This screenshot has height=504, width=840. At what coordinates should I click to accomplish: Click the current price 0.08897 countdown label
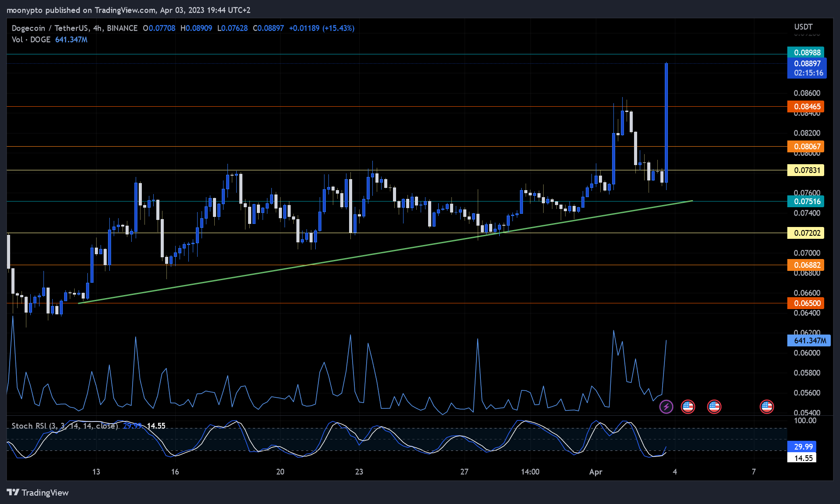point(807,68)
